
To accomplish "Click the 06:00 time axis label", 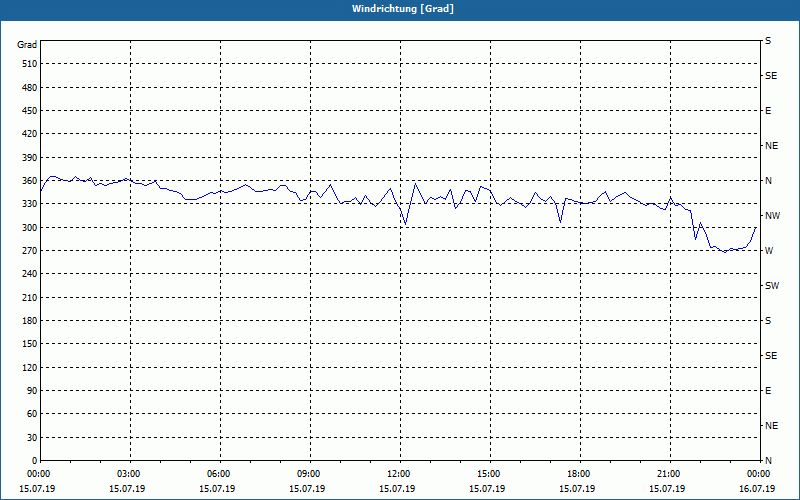I will 220,474.
